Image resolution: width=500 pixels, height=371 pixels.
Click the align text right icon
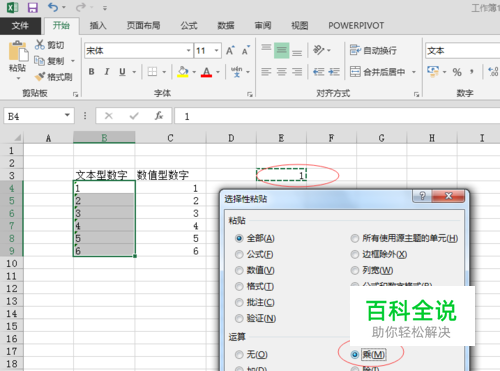[297, 72]
